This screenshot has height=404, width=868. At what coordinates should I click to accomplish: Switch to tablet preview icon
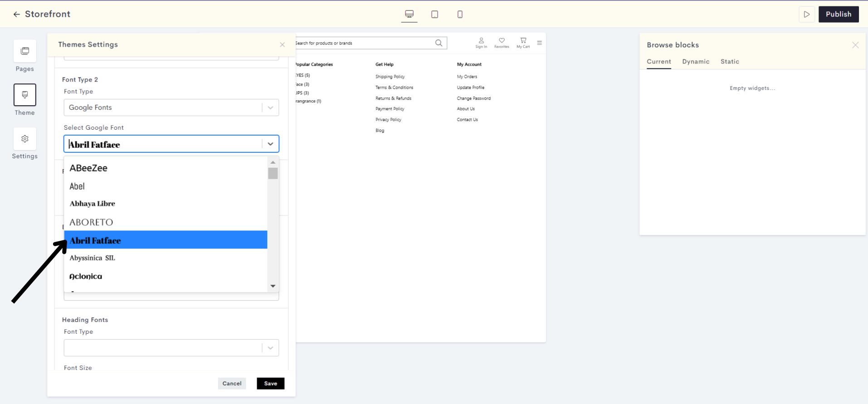coord(434,15)
